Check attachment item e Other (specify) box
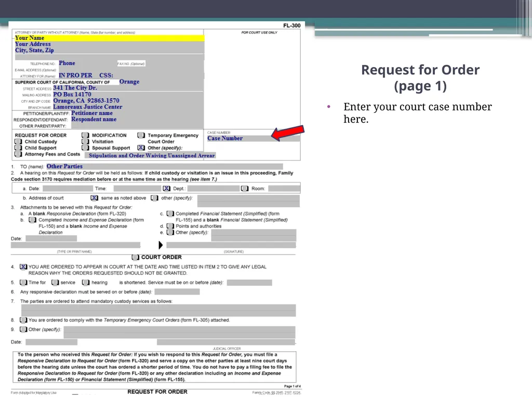Viewport: 532px width, 399px height. tap(170, 232)
